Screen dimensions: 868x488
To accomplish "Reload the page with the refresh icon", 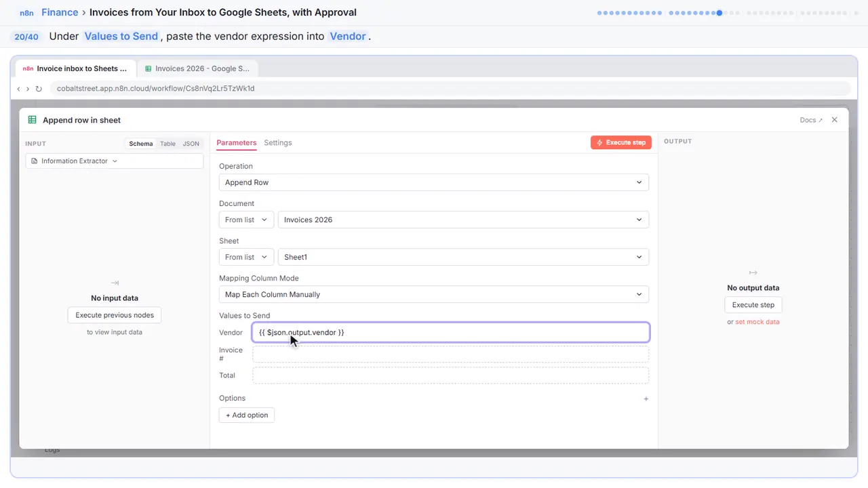I will 39,89.
